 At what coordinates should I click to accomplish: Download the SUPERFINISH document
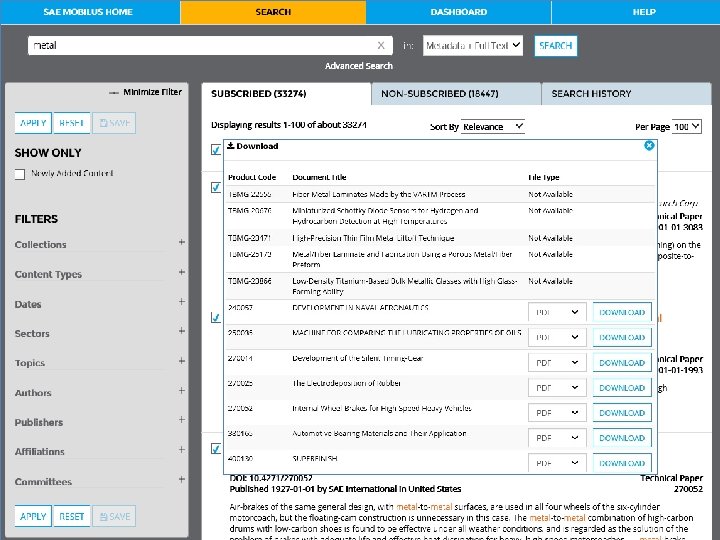(x=622, y=462)
